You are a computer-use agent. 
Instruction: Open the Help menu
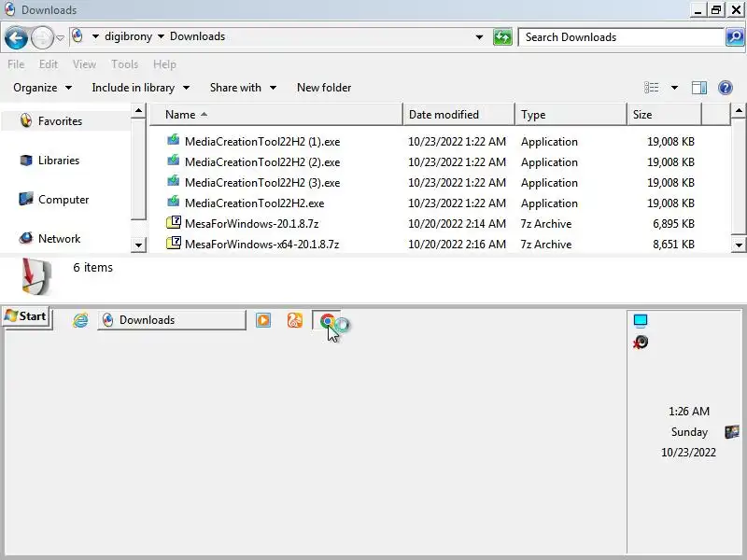164,64
